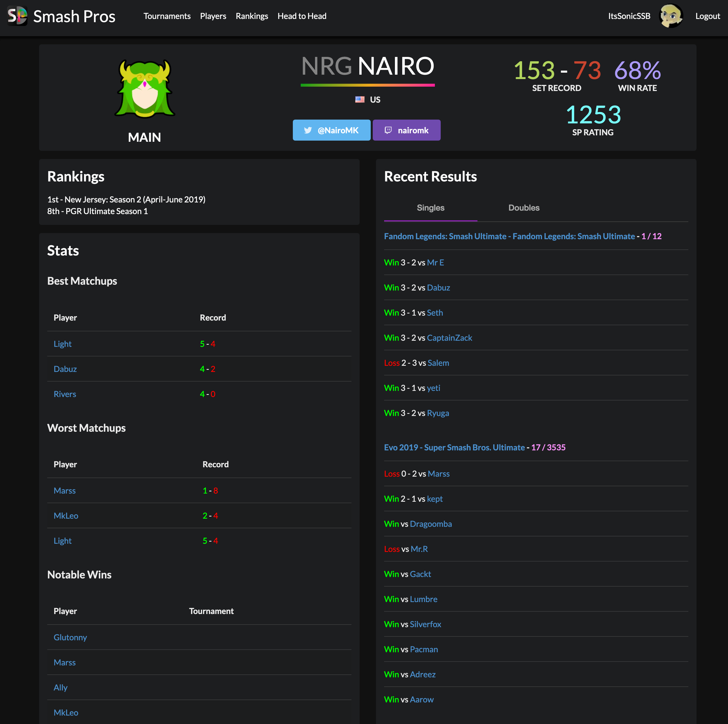Click the Logout link
The width and height of the screenshot is (728, 724).
pyautogui.click(x=708, y=16)
